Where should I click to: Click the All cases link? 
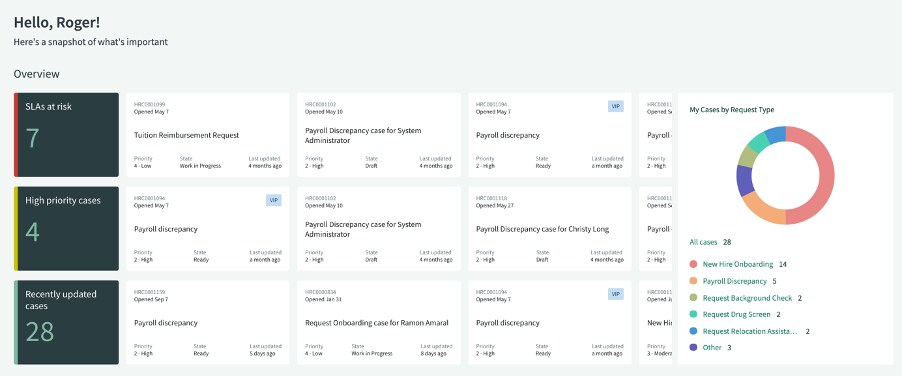pos(703,242)
